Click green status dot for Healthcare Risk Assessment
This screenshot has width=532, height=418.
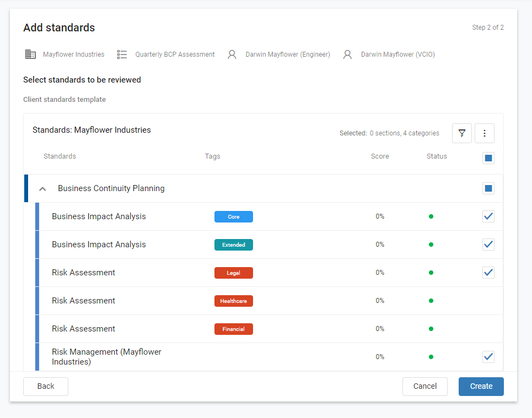point(431,301)
